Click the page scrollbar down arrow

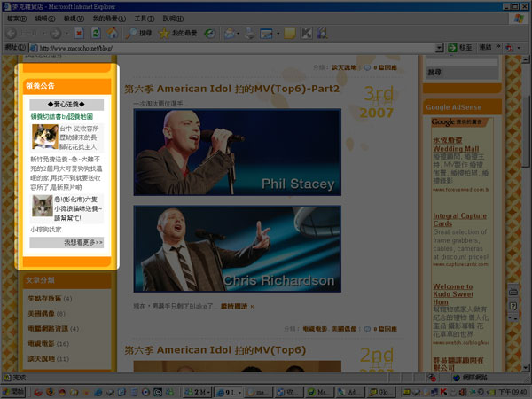pyautogui.click(x=525, y=367)
